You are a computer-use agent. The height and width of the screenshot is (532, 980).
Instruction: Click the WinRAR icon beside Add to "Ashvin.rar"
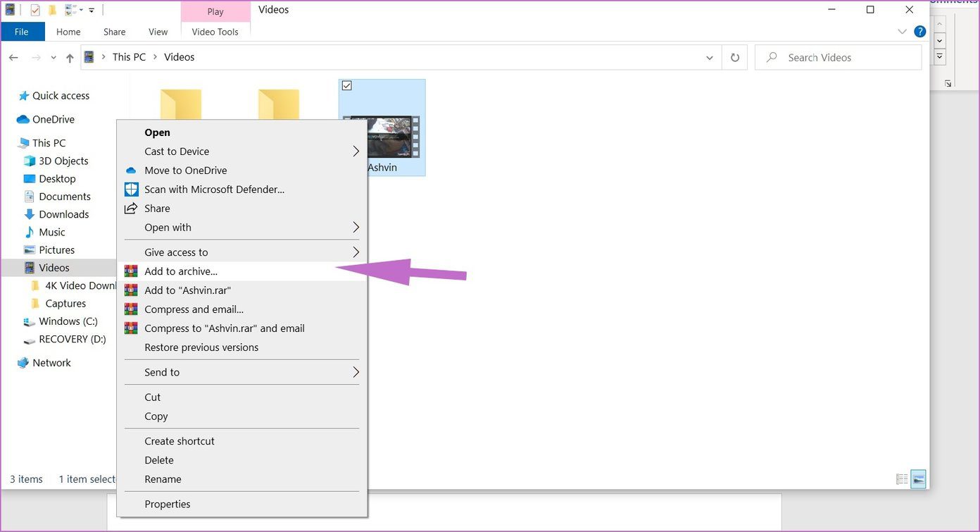[131, 290]
